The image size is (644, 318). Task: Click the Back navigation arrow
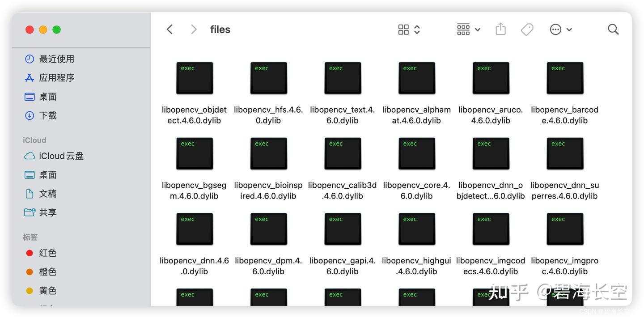click(170, 29)
